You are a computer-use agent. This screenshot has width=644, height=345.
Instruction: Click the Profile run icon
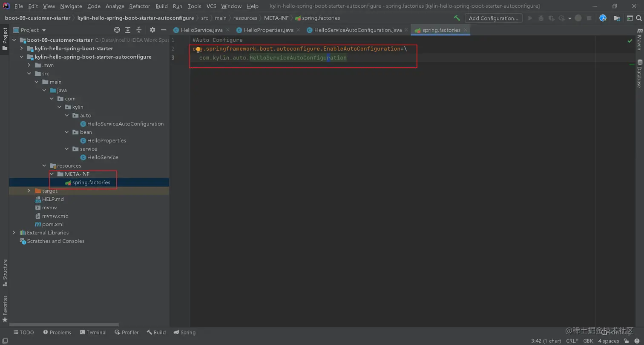(561, 18)
